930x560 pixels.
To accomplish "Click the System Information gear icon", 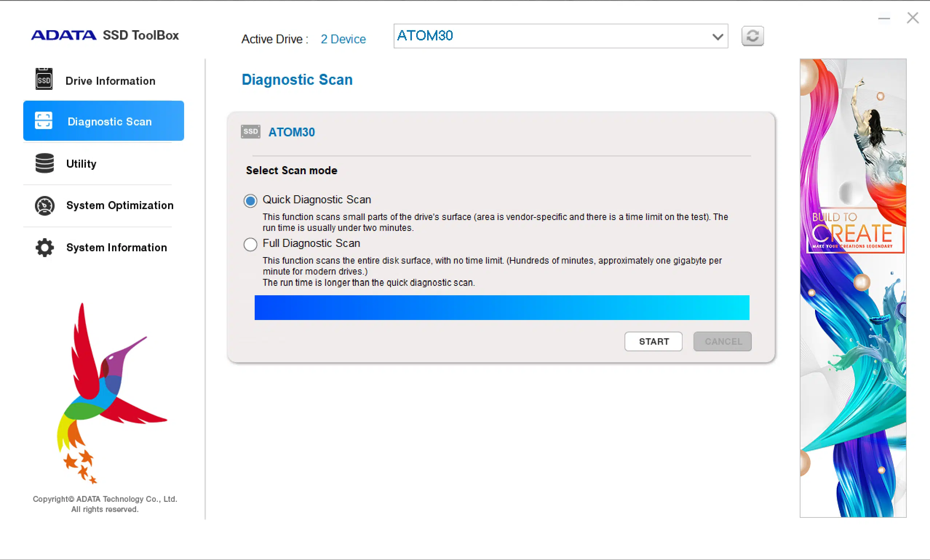I will 44,248.
